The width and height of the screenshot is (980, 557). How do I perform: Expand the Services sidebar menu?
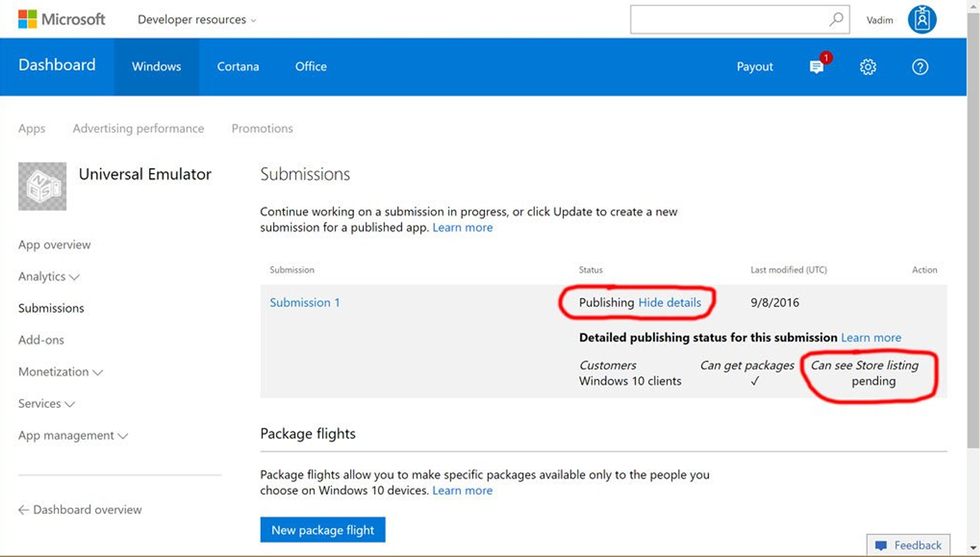click(x=47, y=404)
